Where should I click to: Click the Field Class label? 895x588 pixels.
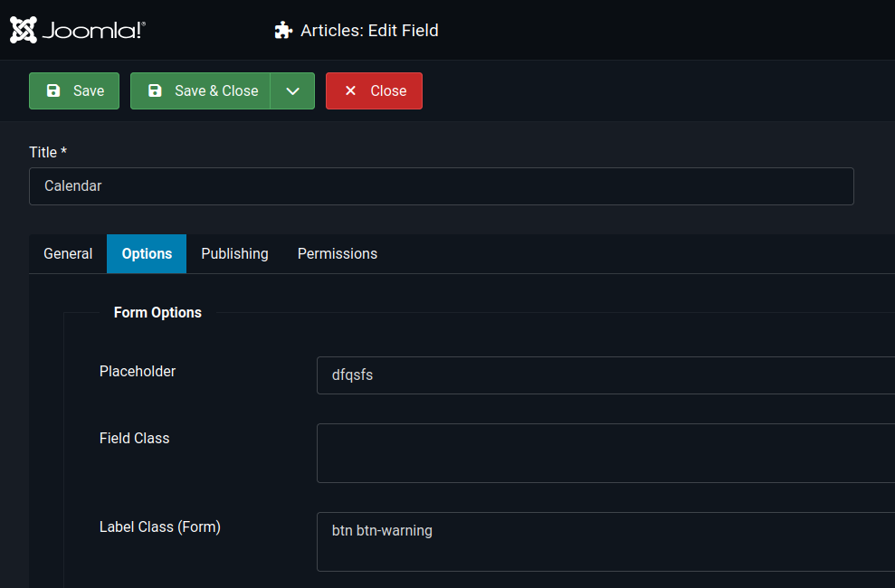pyautogui.click(x=134, y=438)
